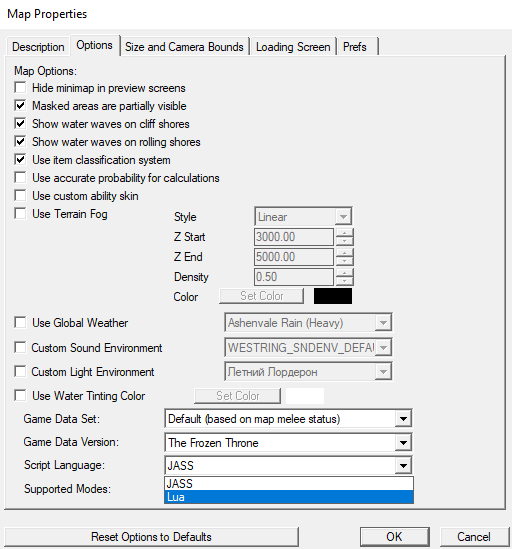Click the "Map Options:" heading text
Screen dimensions: 512x549
(x=45, y=71)
